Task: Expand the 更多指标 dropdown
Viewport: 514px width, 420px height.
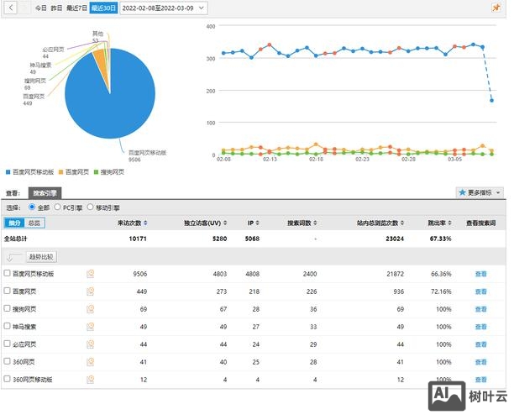Action: click(479, 192)
